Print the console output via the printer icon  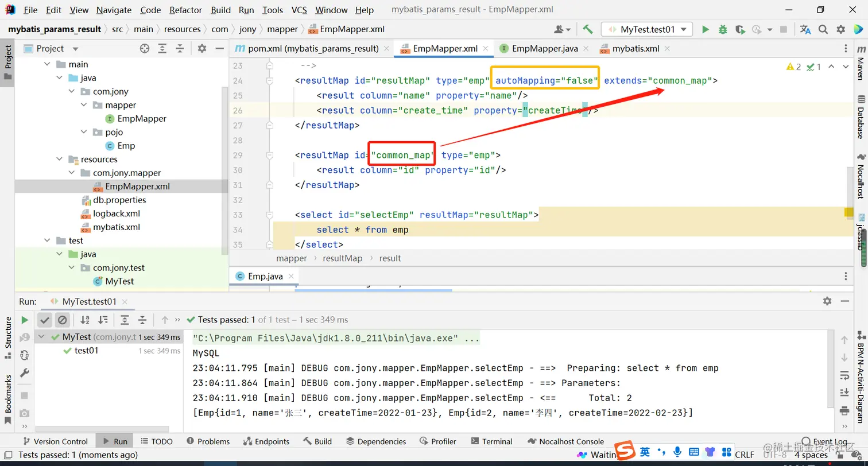(x=844, y=410)
